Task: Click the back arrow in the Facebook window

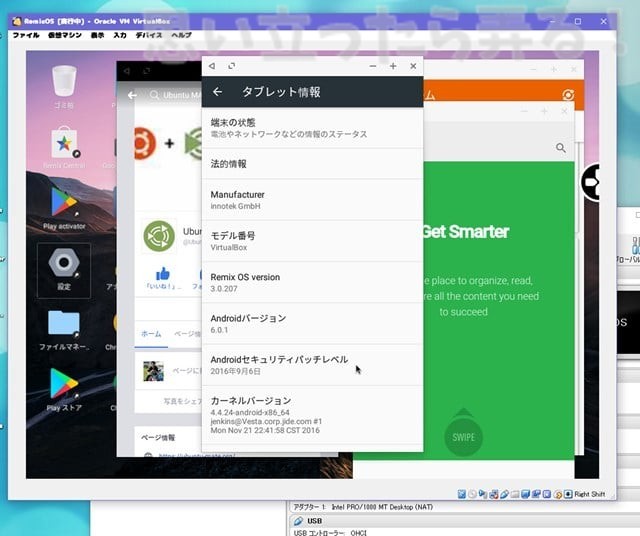Action: click(x=132, y=96)
